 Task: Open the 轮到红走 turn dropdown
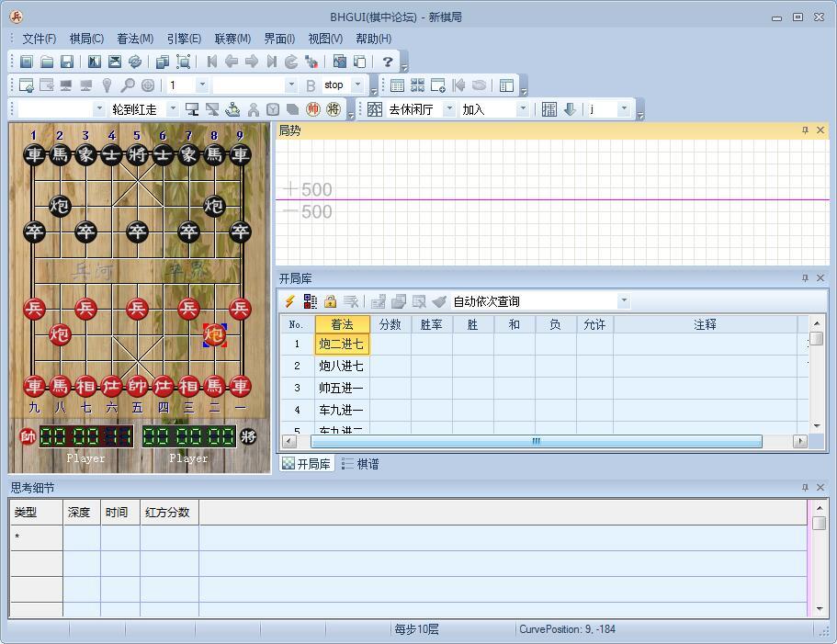[x=173, y=109]
